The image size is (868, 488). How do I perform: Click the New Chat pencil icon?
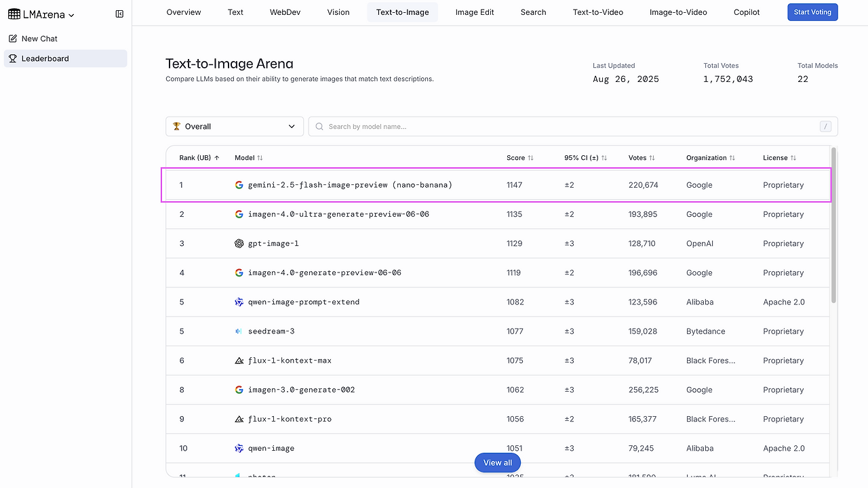click(13, 39)
